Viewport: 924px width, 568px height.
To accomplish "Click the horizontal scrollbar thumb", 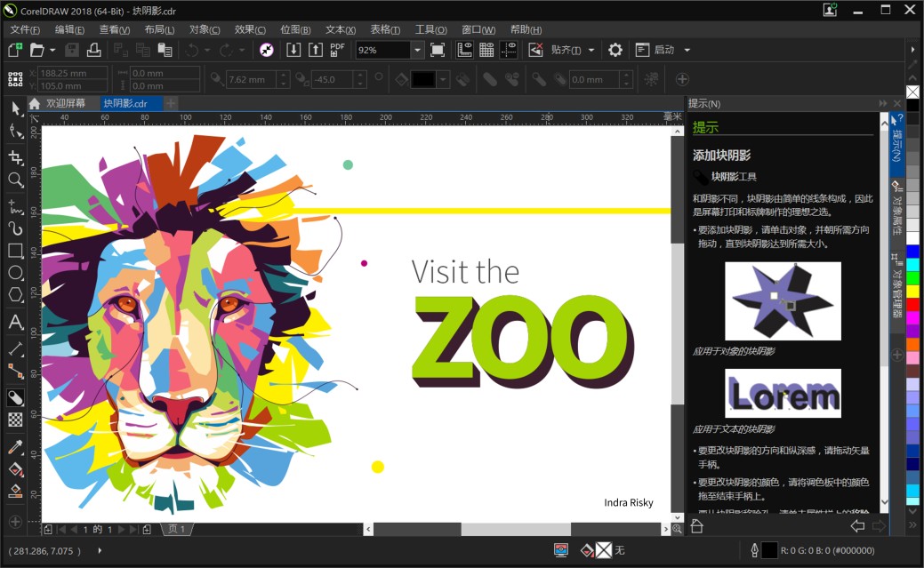I will tap(516, 529).
